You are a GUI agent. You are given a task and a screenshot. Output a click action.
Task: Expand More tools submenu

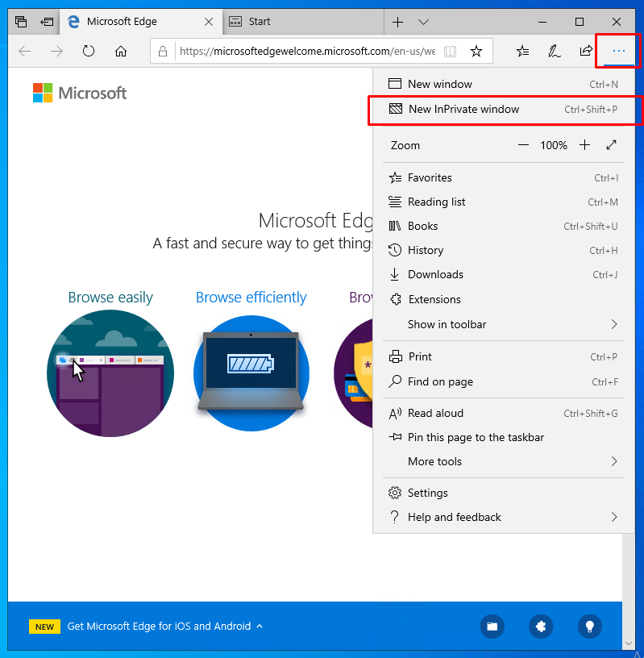coord(504,461)
